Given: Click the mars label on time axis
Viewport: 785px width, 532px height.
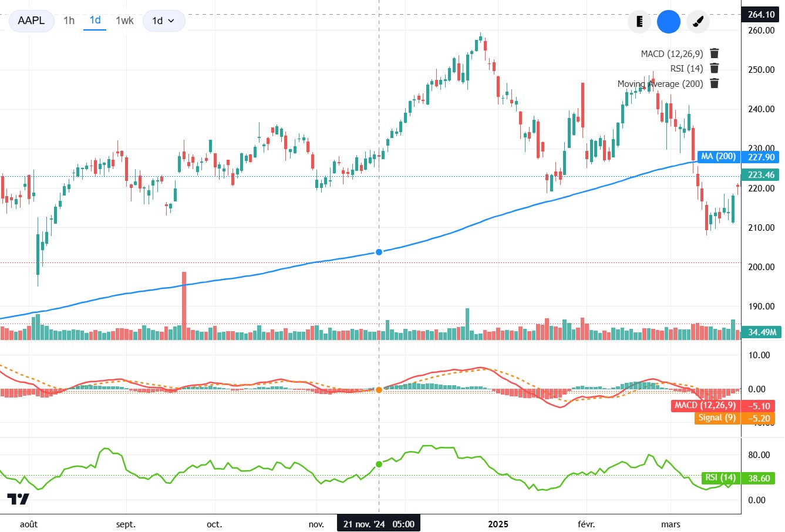Looking at the screenshot, I should [x=671, y=524].
